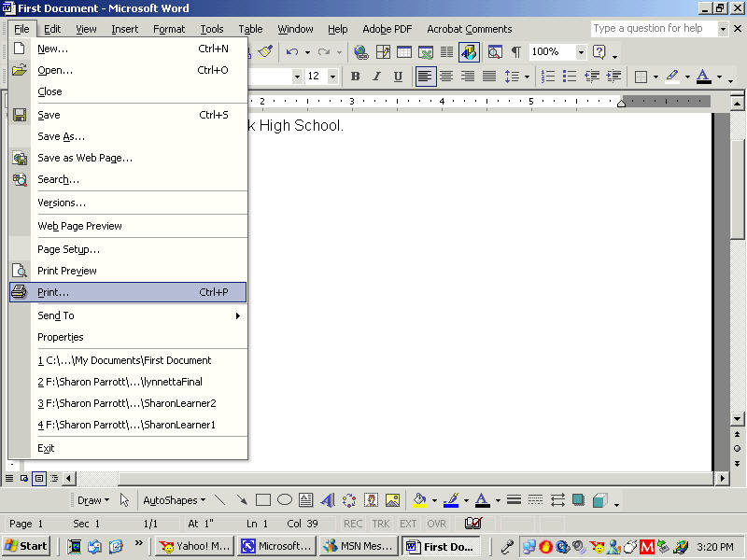Open the Tables and Borders toolbar icon
The width and height of the screenshot is (747, 560).
pos(383,51)
